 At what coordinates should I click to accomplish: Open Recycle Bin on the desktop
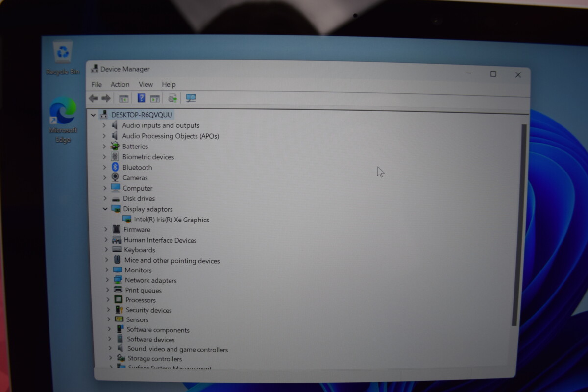63,58
